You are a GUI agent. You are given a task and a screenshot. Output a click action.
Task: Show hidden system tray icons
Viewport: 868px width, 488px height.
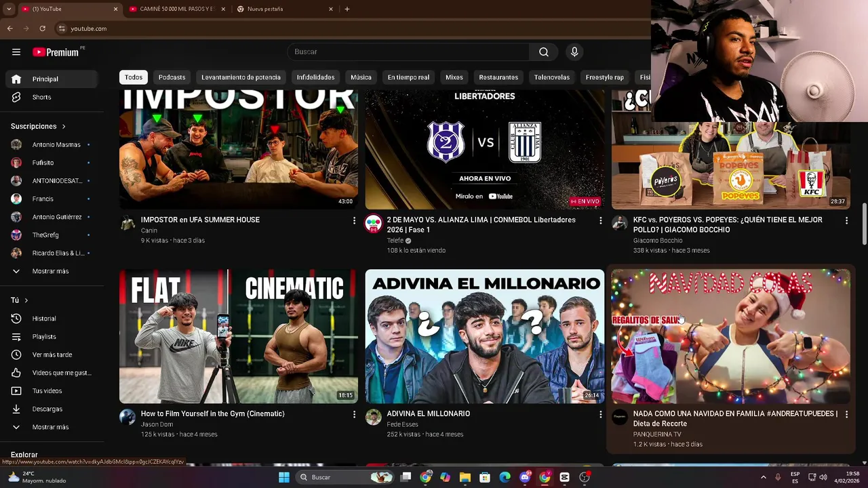coord(764,477)
